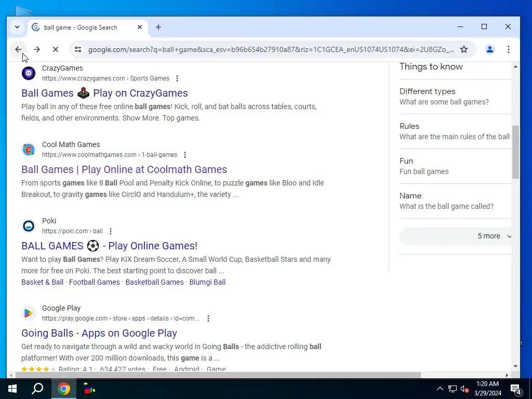This screenshot has height=399, width=532.
Task: Close the ball game search tab
Action: [x=139, y=27]
